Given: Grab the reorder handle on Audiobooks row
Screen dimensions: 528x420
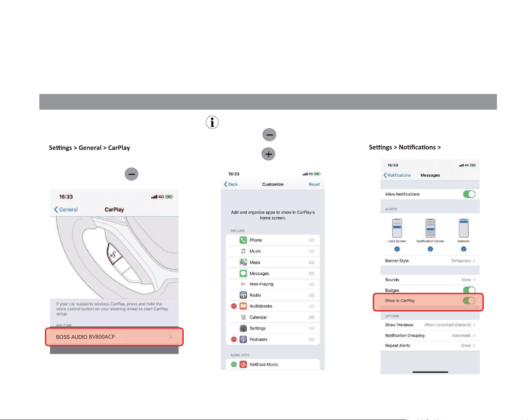Looking at the screenshot, I should point(312,306).
